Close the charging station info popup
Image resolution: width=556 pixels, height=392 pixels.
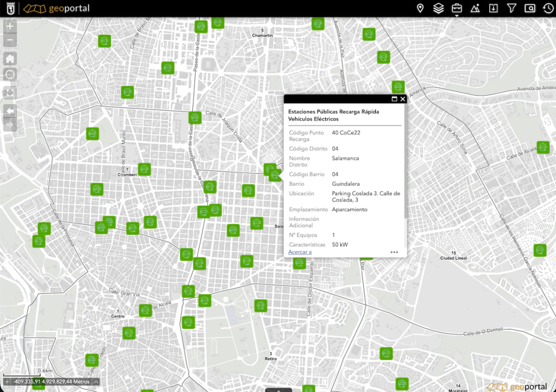click(x=403, y=99)
